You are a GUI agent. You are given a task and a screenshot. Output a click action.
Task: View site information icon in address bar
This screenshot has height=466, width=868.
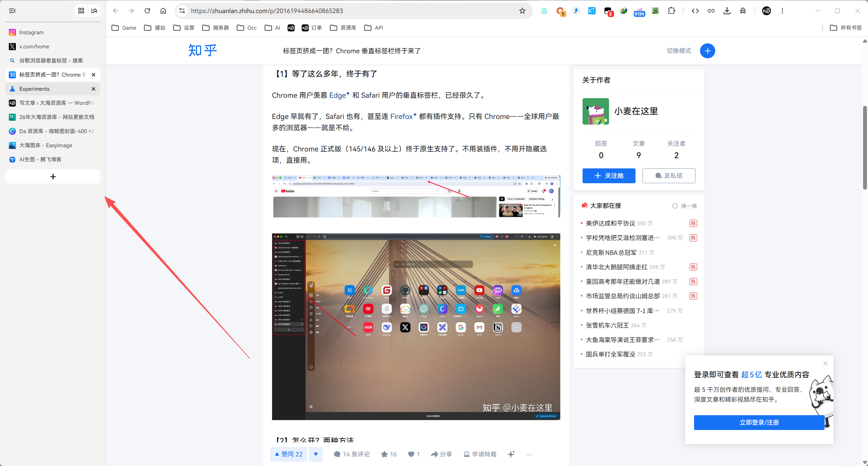click(x=182, y=11)
